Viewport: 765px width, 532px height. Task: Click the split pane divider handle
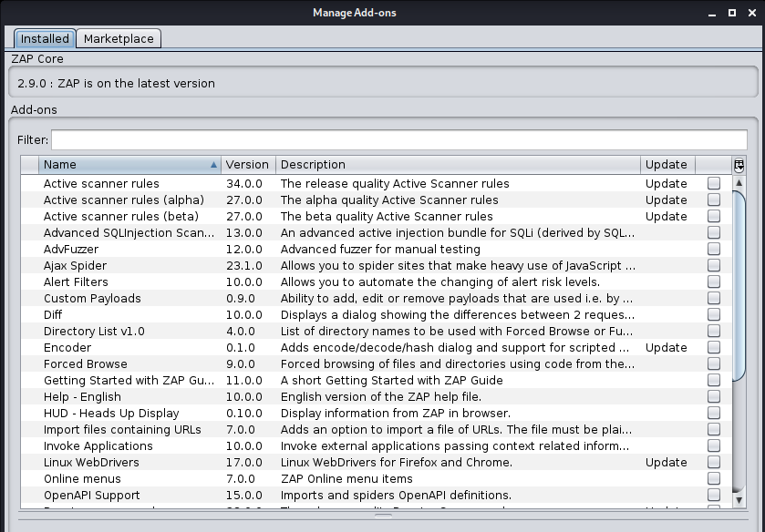coord(383,516)
